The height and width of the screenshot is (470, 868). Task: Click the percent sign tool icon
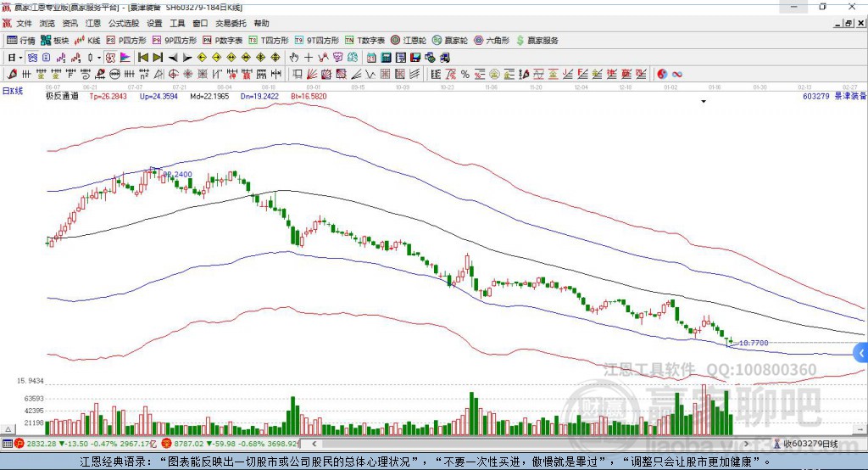(465, 75)
